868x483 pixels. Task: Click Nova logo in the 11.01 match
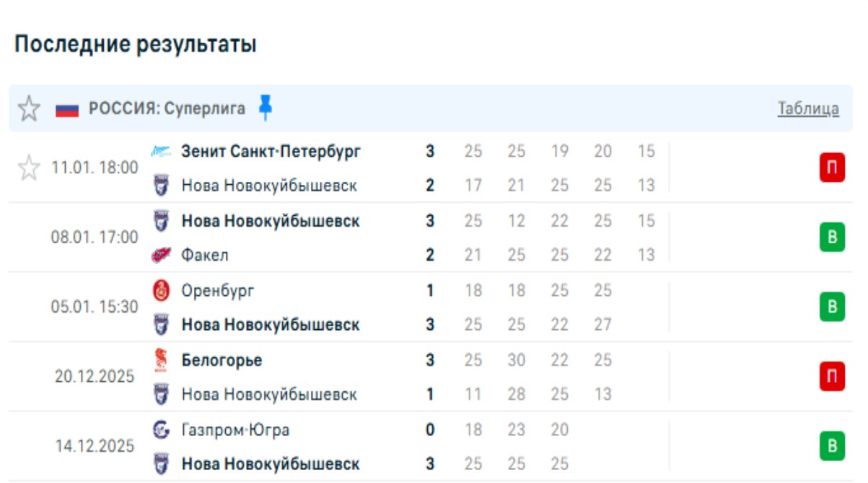point(161,186)
